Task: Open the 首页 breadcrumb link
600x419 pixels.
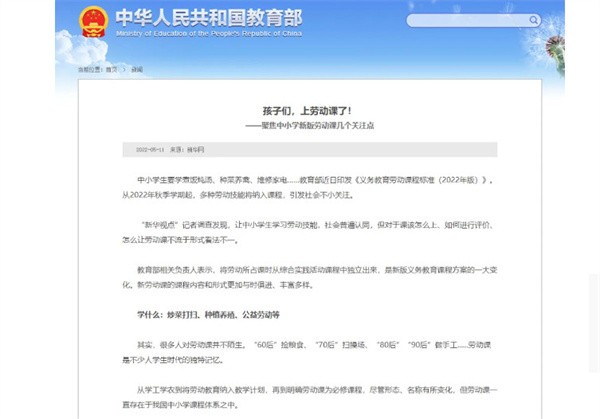Action: (111, 69)
